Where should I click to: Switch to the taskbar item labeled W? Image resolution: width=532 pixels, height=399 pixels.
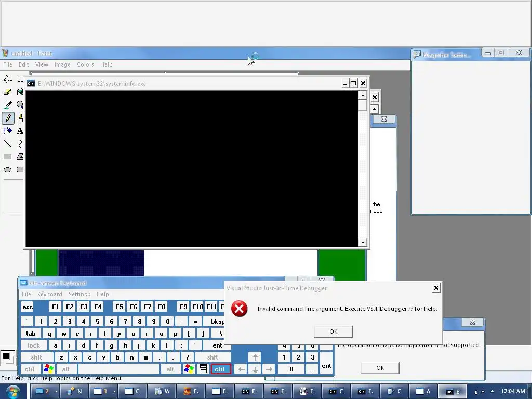coord(162,392)
